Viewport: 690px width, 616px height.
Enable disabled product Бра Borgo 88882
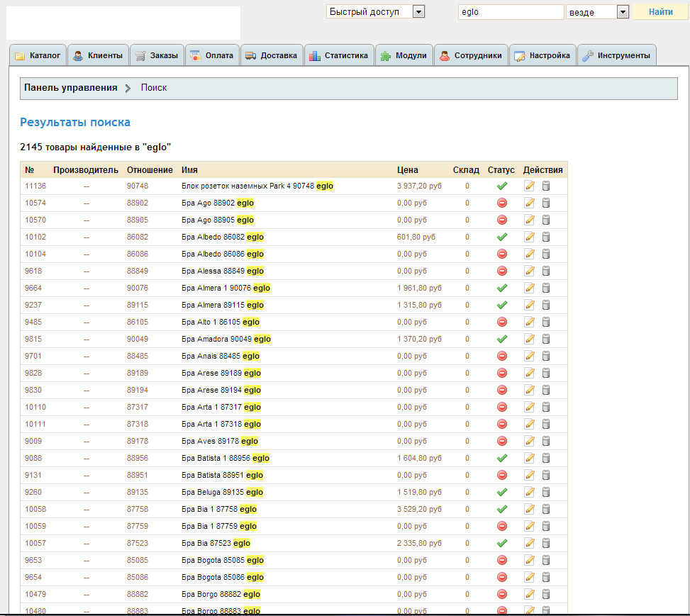tap(502, 595)
